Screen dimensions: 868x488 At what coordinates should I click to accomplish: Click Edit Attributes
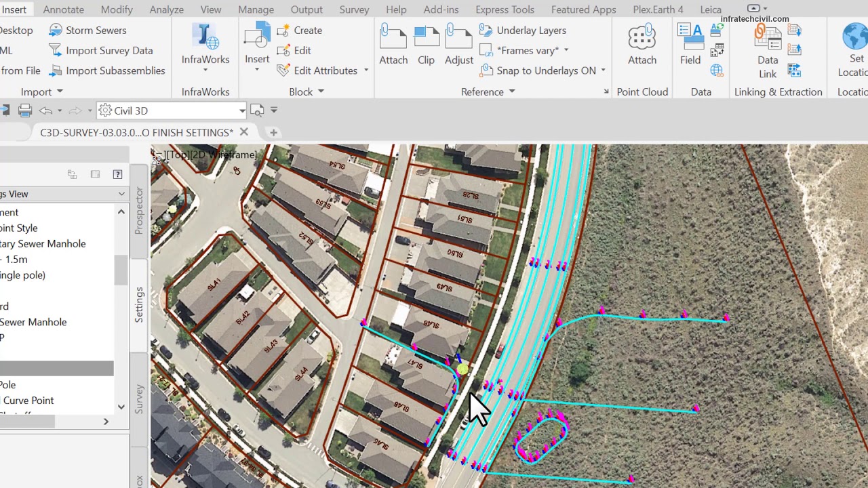click(317, 70)
